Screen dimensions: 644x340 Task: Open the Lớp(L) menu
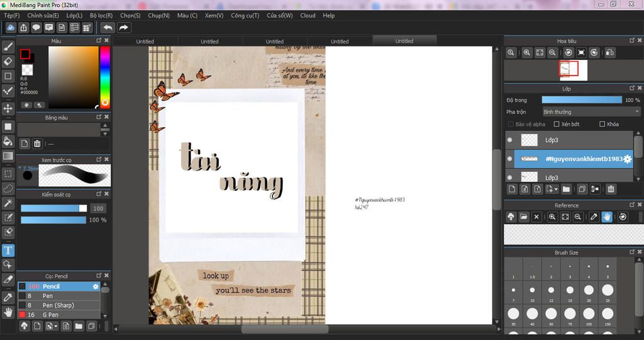(x=74, y=15)
